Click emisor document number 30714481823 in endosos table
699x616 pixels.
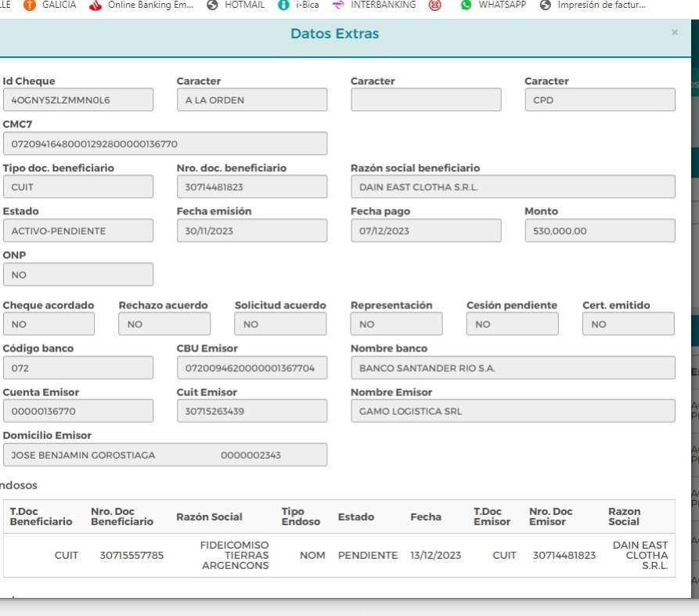point(564,556)
